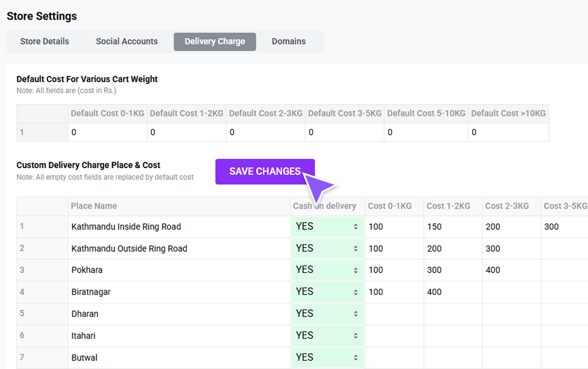Open the Dharan Cash on delivery dropdown

click(x=327, y=313)
